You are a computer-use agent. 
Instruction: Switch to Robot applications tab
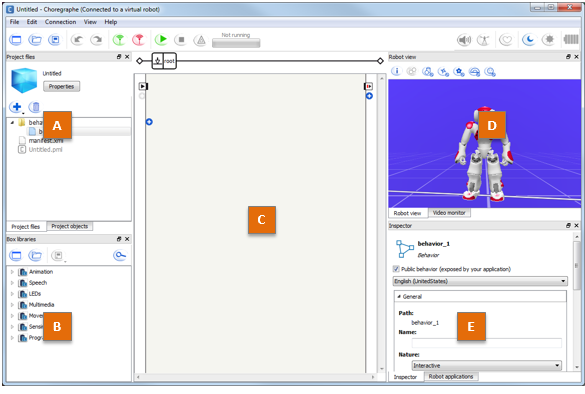click(451, 376)
